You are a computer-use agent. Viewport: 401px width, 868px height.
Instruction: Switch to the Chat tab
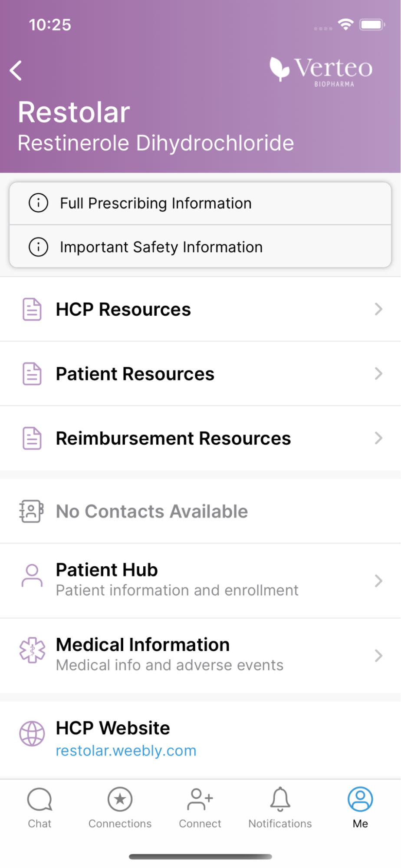(39, 807)
